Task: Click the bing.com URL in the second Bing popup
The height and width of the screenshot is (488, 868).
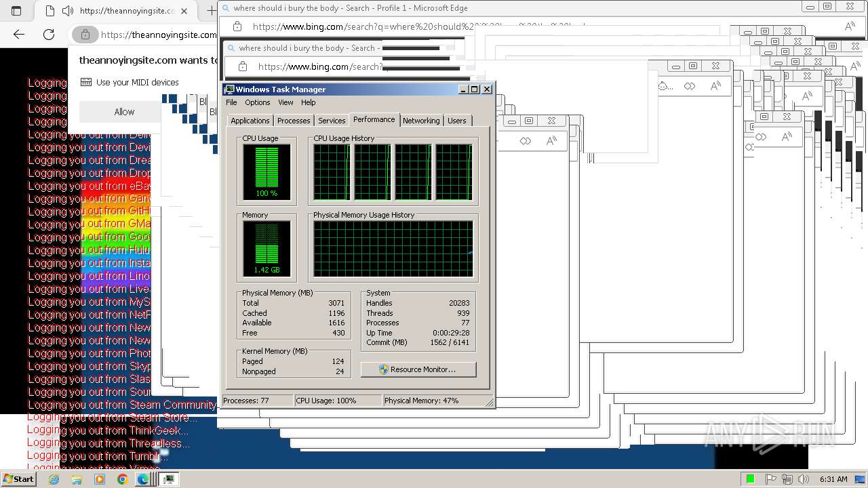Action: point(320,66)
